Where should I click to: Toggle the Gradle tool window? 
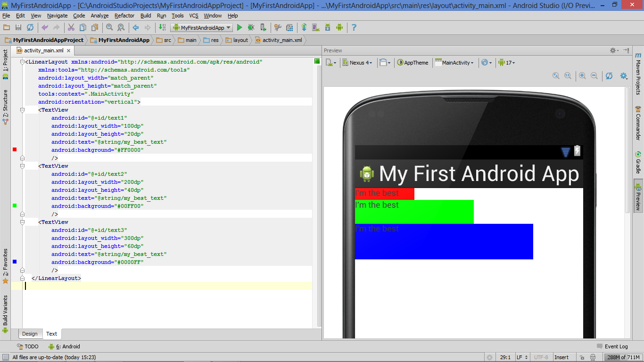638,163
